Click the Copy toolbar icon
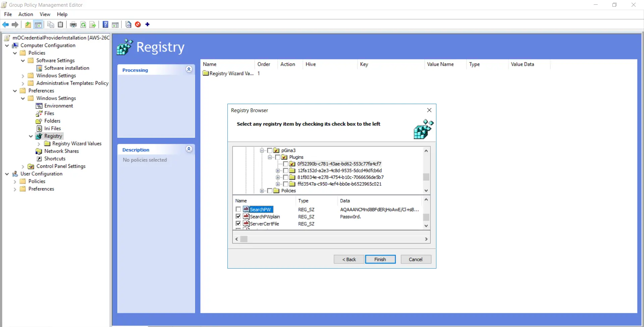The width and height of the screenshot is (644, 327). click(x=51, y=25)
